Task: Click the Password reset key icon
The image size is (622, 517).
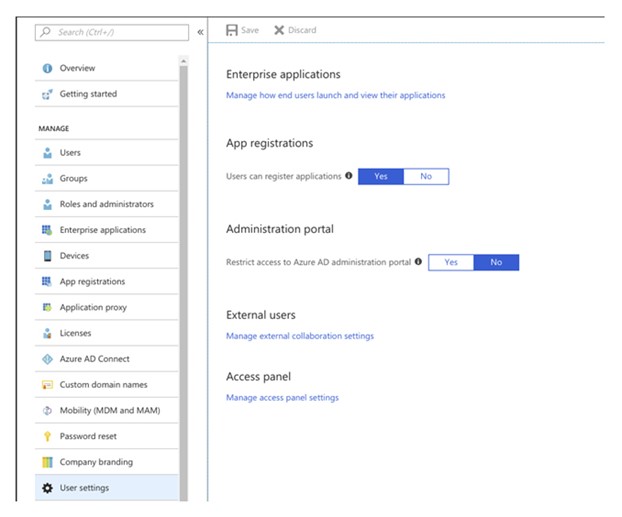Action: pyautogui.click(x=47, y=437)
